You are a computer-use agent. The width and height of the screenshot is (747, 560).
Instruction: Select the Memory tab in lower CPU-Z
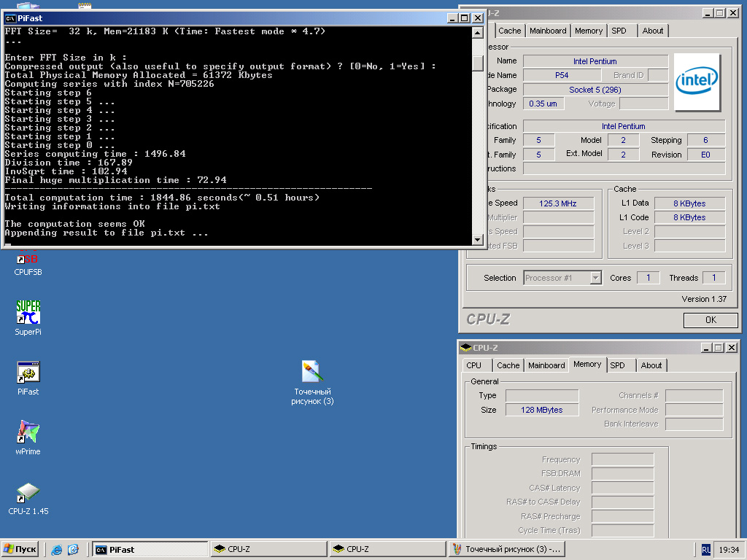pos(587,365)
